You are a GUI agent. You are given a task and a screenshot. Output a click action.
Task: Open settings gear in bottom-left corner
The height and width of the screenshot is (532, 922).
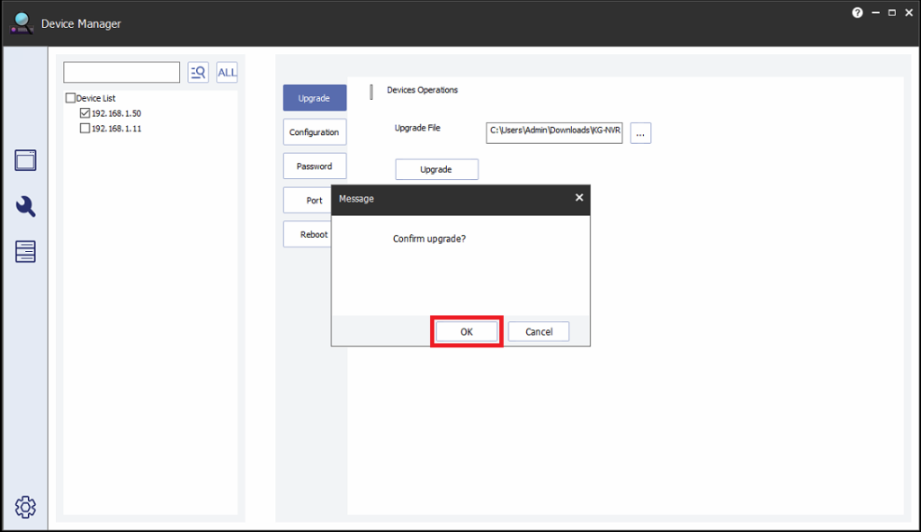26,507
